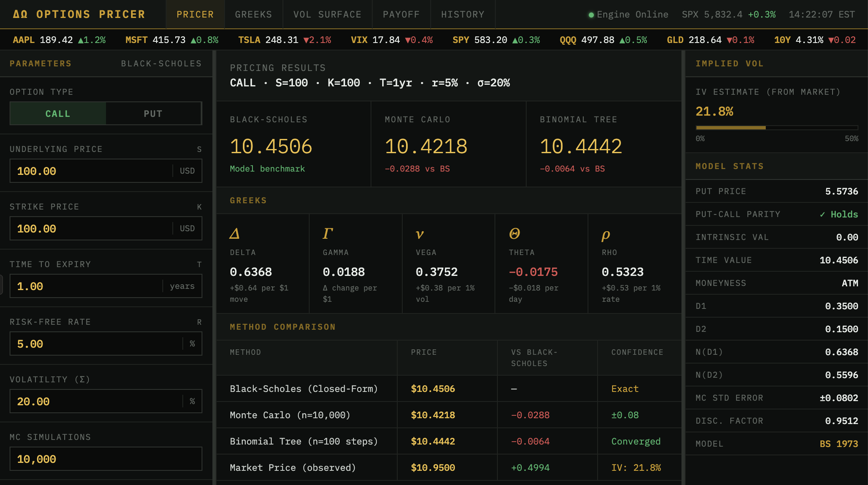The width and height of the screenshot is (868, 485).
Task: Open the PRICER tab
Action: click(x=195, y=14)
